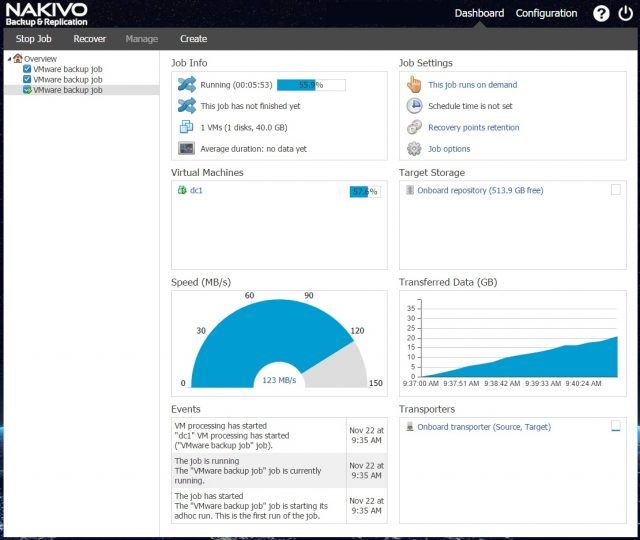Viewport: 640px width, 540px height.
Task: Toggle the second VMware backup job checkbox icon
Action: [x=27, y=79]
